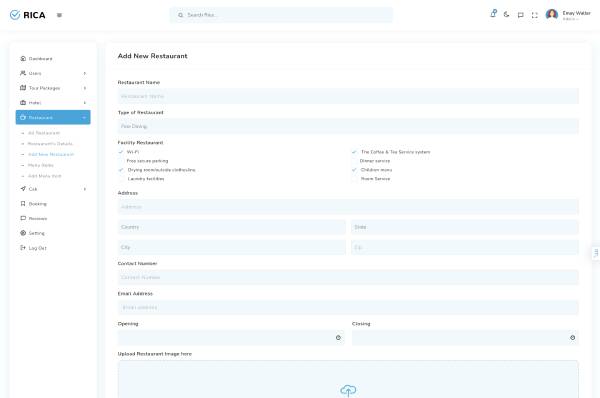Select Add New Restaurant submenu item
This screenshot has height=398, width=600.
pos(51,154)
